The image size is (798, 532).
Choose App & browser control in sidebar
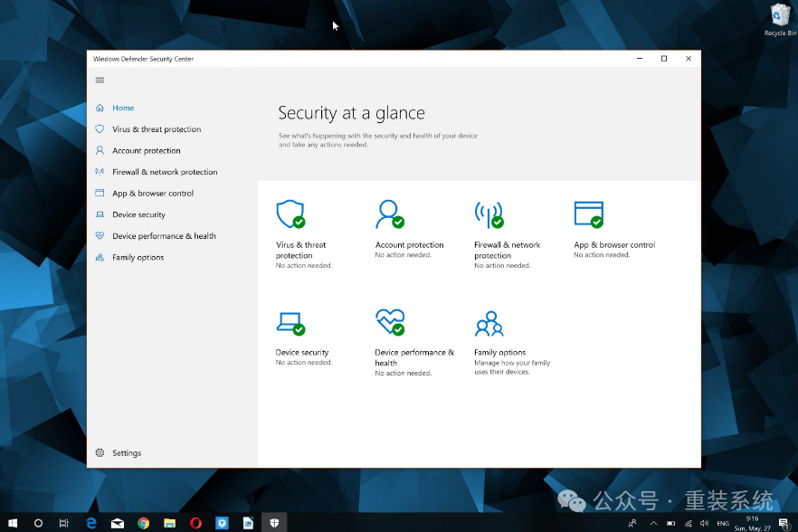coord(152,194)
